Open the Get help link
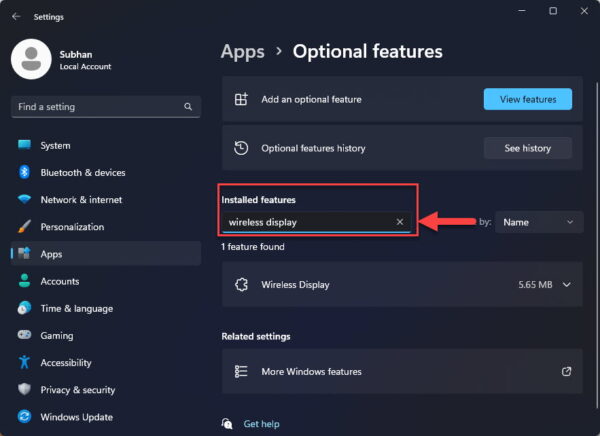600x436 pixels. coord(260,424)
